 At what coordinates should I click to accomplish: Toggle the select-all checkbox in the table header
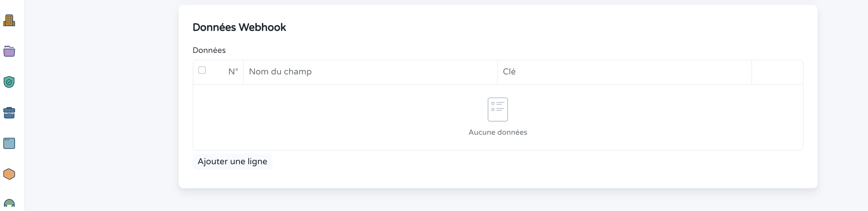click(x=203, y=70)
